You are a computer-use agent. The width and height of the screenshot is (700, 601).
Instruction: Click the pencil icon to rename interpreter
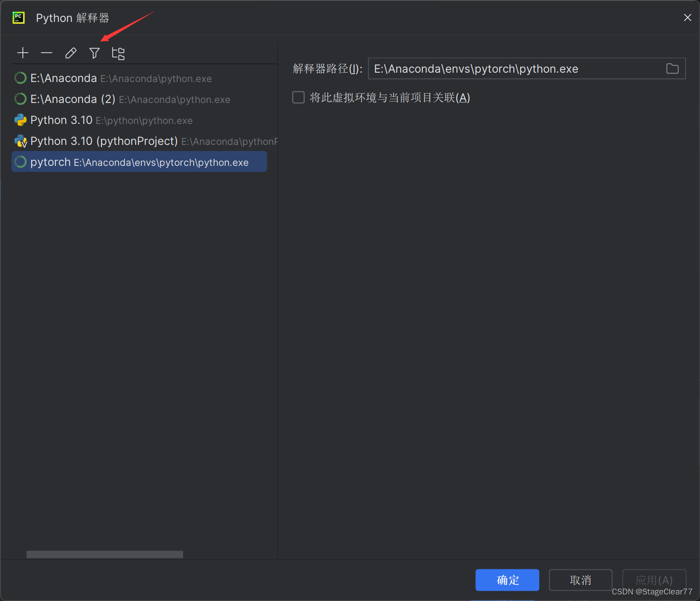tap(71, 53)
